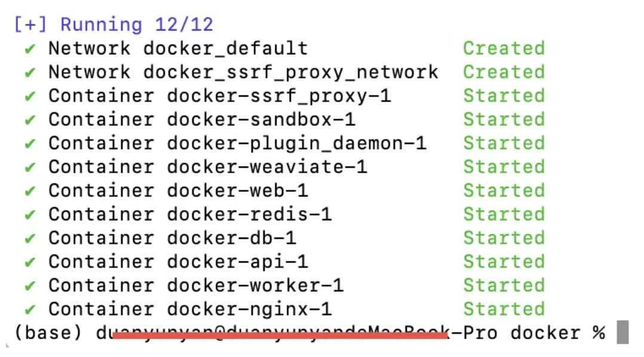Click the docker-worker-1 container name
The height and width of the screenshot is (357, 644).
[255, 286]
